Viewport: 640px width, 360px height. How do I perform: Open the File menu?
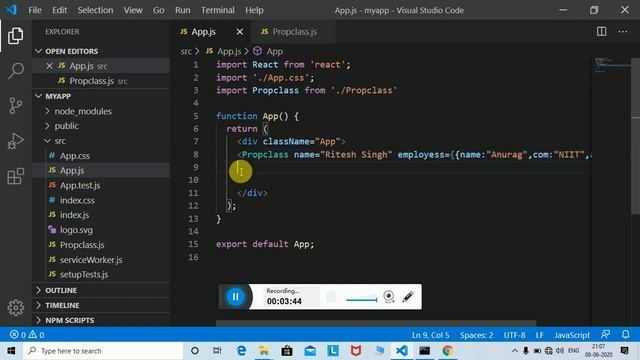[x=35, y=10]
